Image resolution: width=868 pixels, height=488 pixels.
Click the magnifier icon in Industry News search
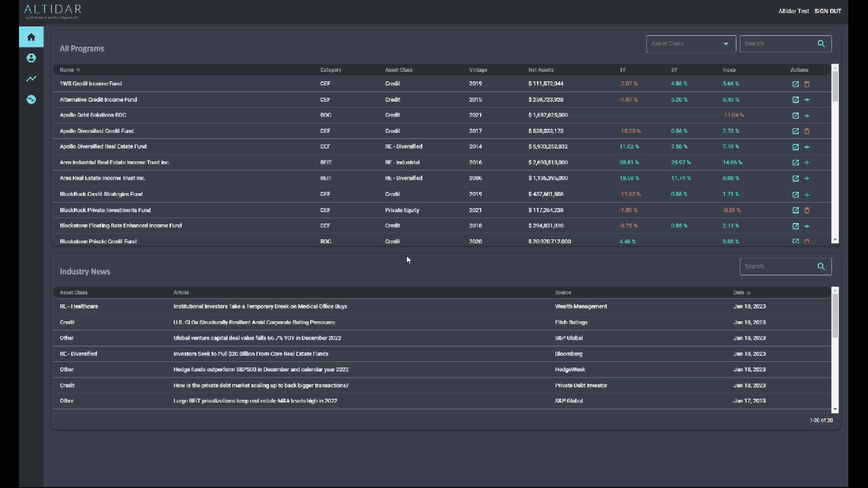[821, 266]
